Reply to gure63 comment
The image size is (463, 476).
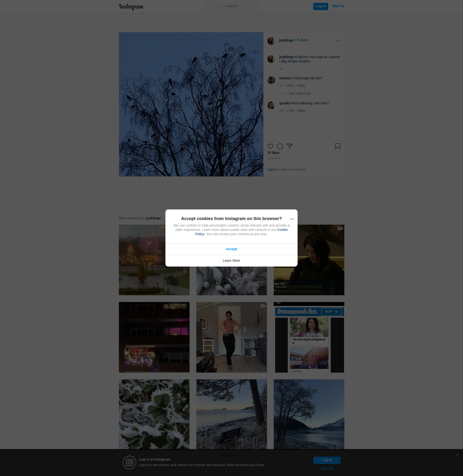301,111
